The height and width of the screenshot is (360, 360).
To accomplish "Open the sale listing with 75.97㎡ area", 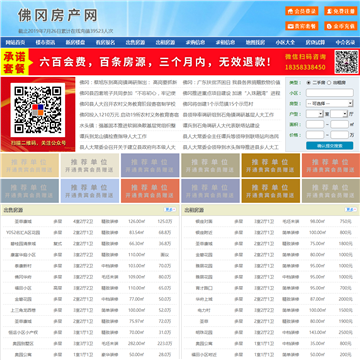I will click(90, 321).
